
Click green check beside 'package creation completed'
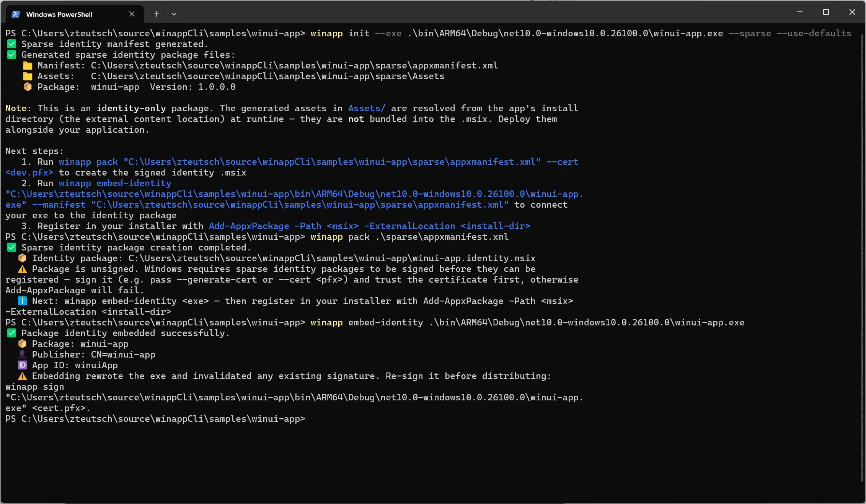(x=12, y=247)
